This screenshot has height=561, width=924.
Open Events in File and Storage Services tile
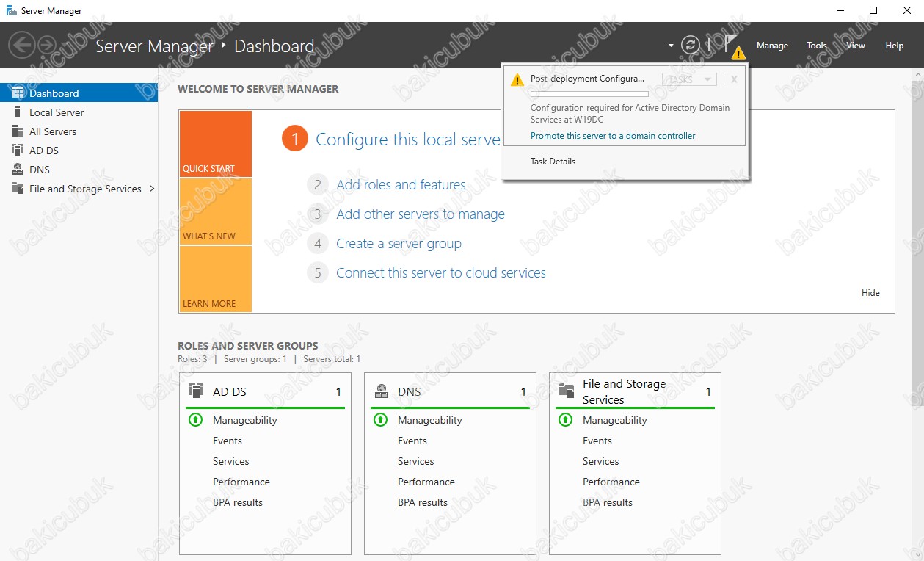pos(597,441)
